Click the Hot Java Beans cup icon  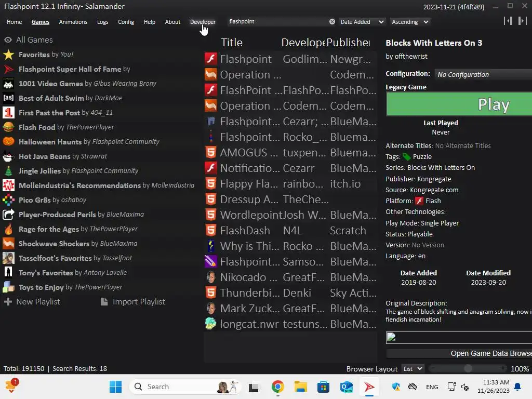point(8,156)
